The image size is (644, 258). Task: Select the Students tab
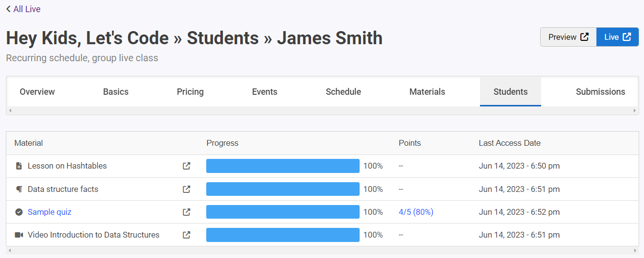pos(511,92)
